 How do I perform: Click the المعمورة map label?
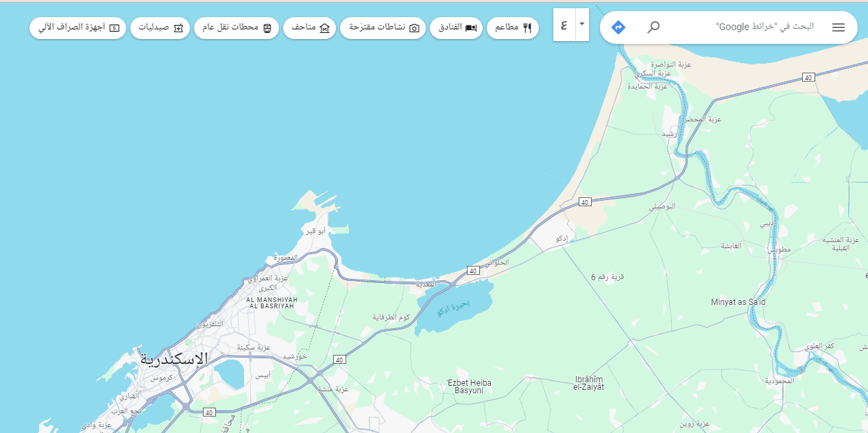287,258
